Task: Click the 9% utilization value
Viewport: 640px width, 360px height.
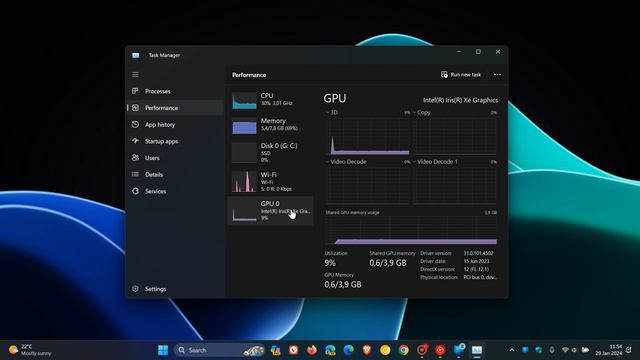Action: pos(330,263)
